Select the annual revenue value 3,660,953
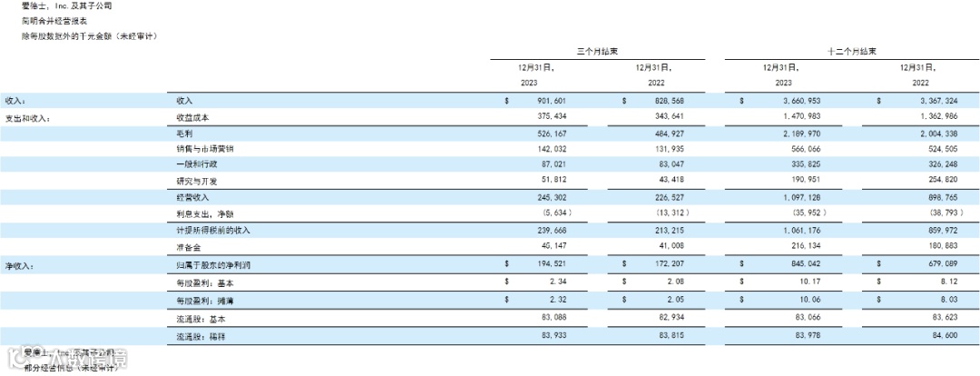 pos(800,101)
